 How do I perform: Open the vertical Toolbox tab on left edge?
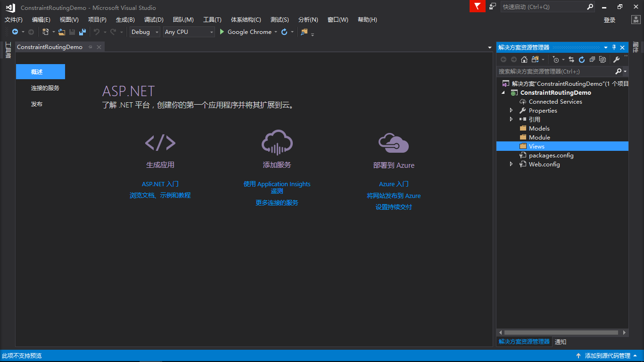point(8,50)
